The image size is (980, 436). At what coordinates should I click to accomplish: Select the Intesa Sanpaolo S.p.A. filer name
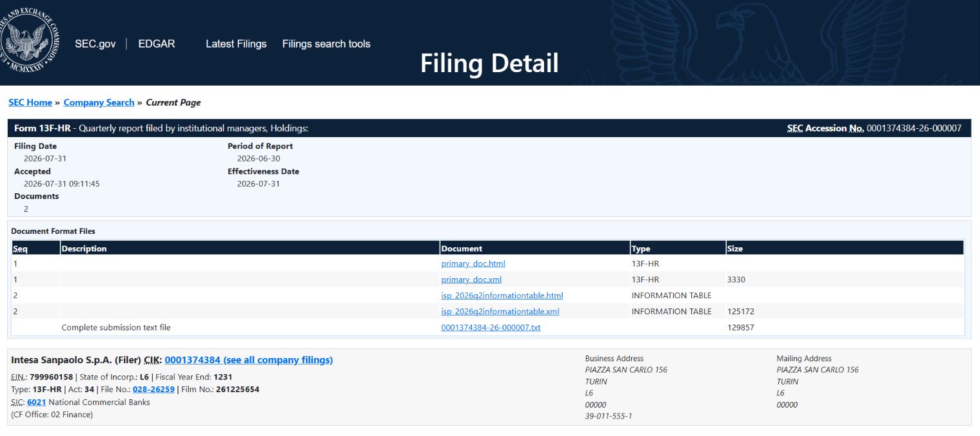click(x=61, y=360)
